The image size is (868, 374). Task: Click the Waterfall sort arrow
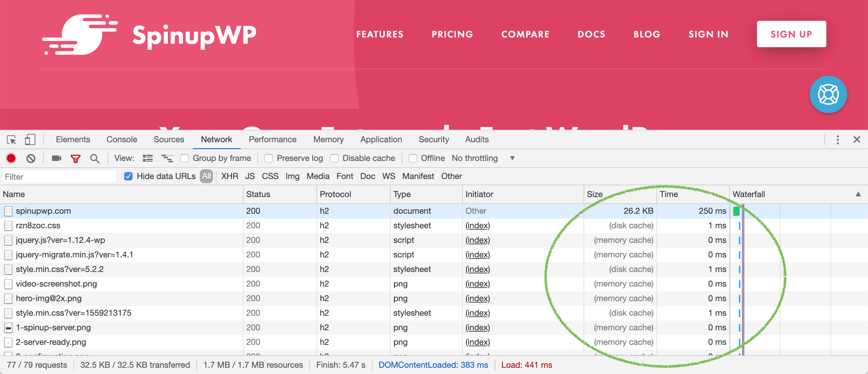[x=858, y=194]
